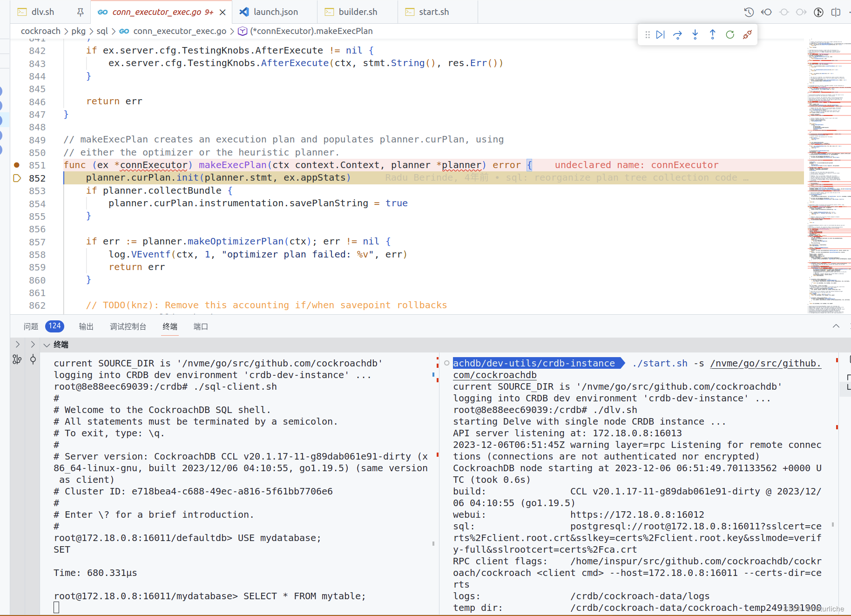Click the AfterExecute call on line 843
This screenshot has width=851, height=616.
(x=295, y=63)
